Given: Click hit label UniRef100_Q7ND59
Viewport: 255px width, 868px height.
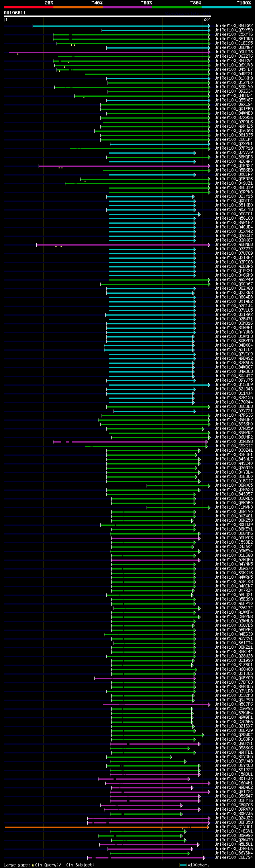Looking at the screenshot, I should (233, 428).
